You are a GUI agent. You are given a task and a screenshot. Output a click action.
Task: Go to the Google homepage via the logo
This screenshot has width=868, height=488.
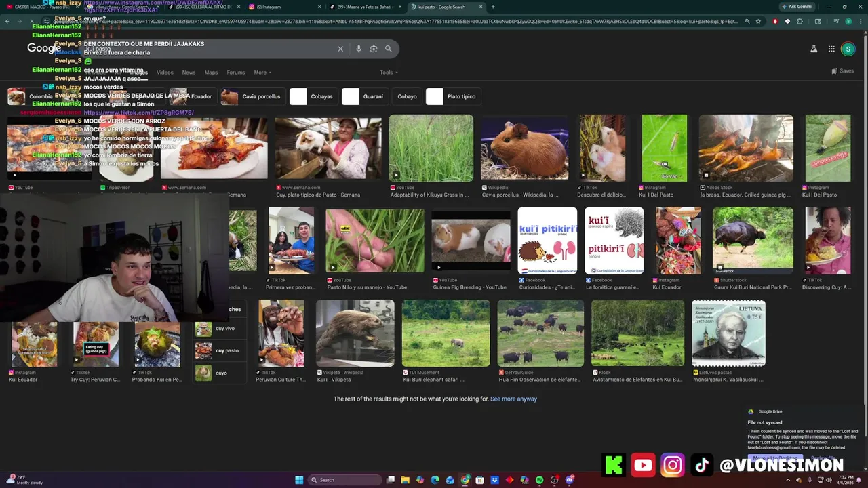[x=44, y=48]
